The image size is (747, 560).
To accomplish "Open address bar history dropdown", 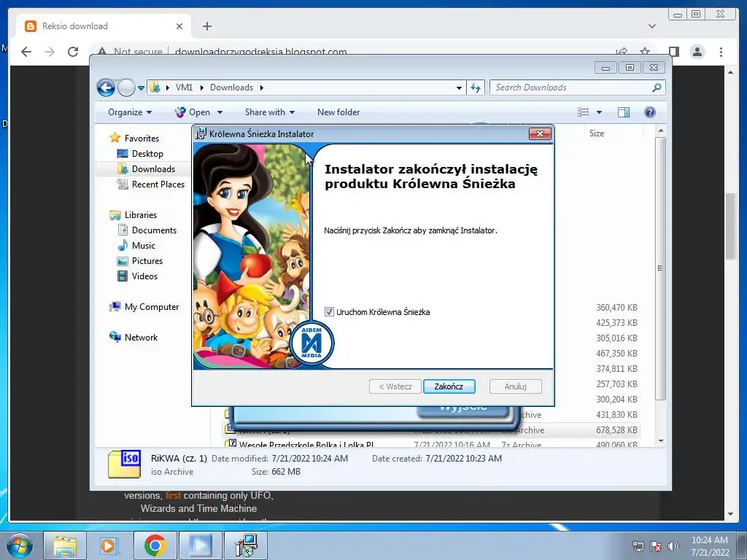I will [x=459, y=87].
